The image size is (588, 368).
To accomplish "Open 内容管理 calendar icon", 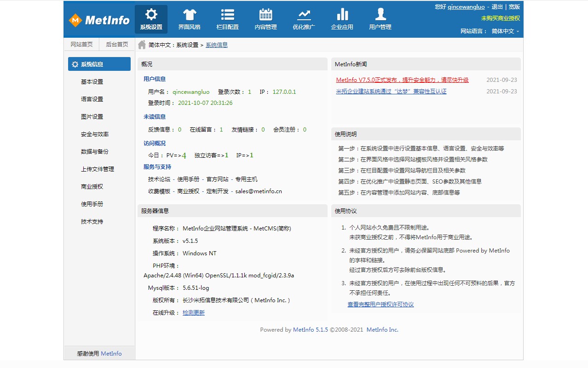I will (x=265, y=14).
